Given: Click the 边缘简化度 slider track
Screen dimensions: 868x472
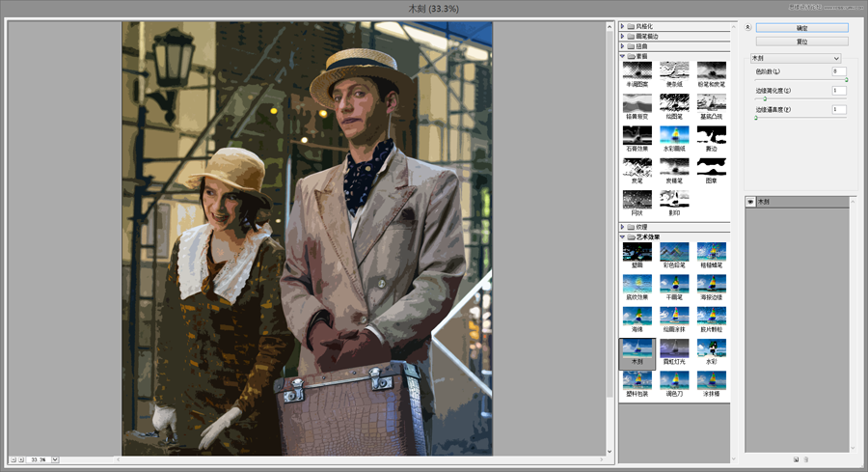Looking at the screenshot, I should pyautogui.click(x=800, y=98).
